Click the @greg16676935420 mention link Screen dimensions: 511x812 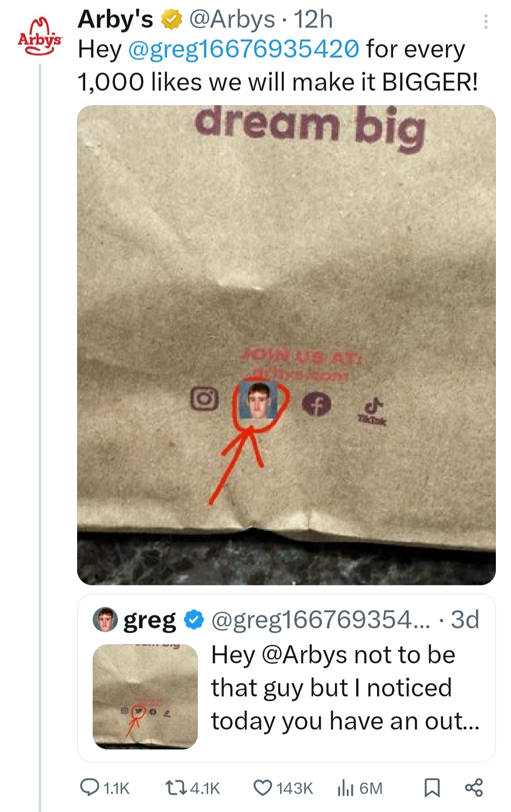click(244, 49)
